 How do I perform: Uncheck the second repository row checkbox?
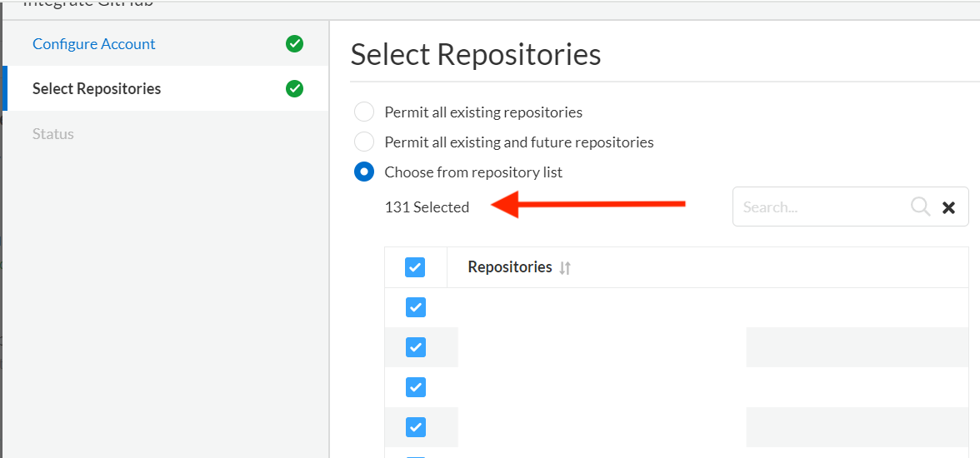coord(415,347)
